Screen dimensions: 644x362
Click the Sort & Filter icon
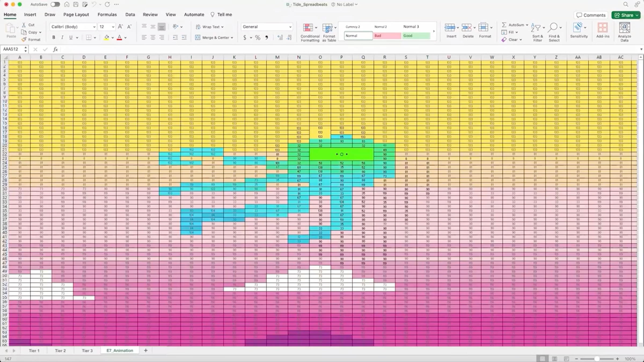click(536, 28)
